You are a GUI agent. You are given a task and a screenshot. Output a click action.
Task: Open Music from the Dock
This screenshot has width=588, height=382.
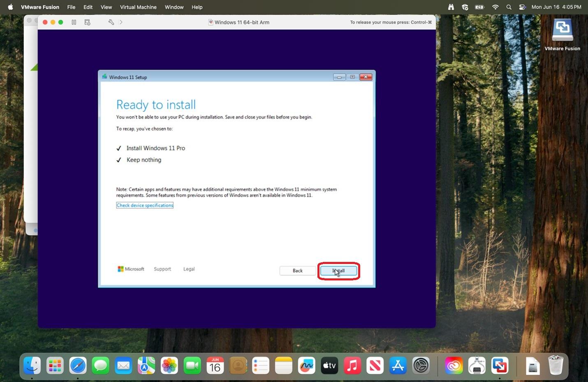click(x=352, y=365)
